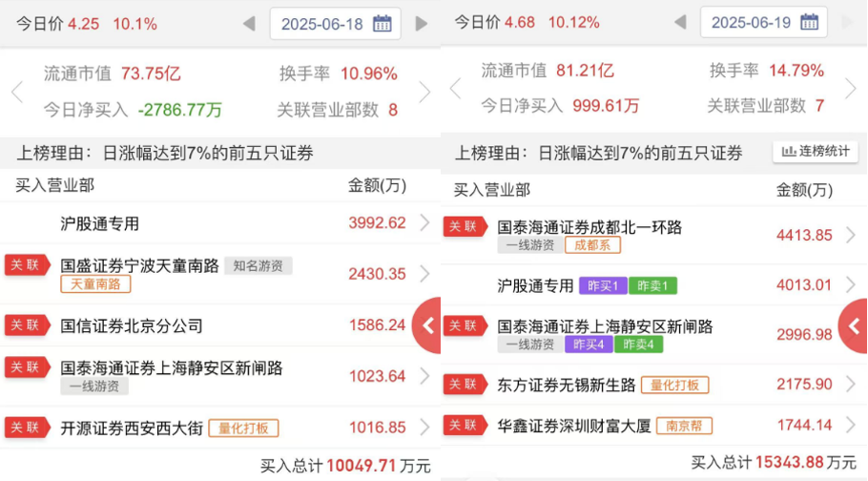868x481 pixels.
Task: Expand chevron beside 1016.85 amount
Action: 424,428
